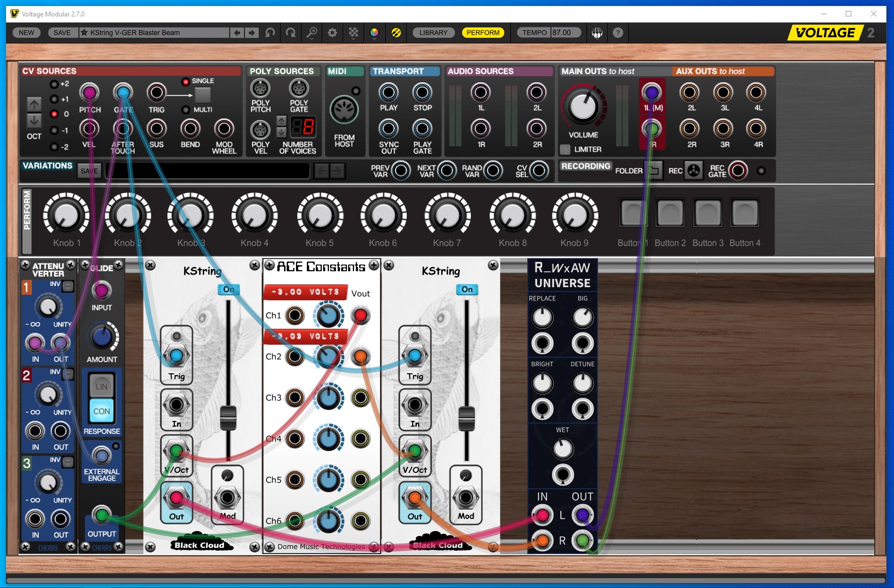Open the settings gear
Viewport: 894px width, 588px height.
(332, 33)
